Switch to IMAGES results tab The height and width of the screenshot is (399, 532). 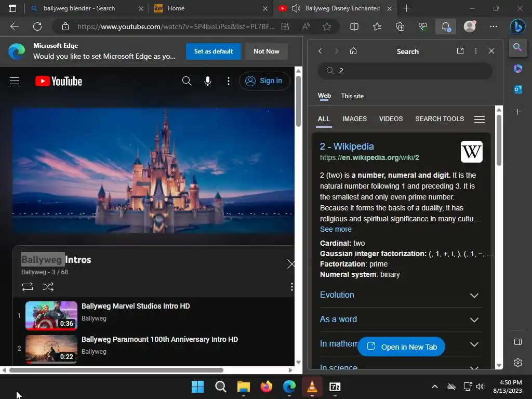coord(354,119)
